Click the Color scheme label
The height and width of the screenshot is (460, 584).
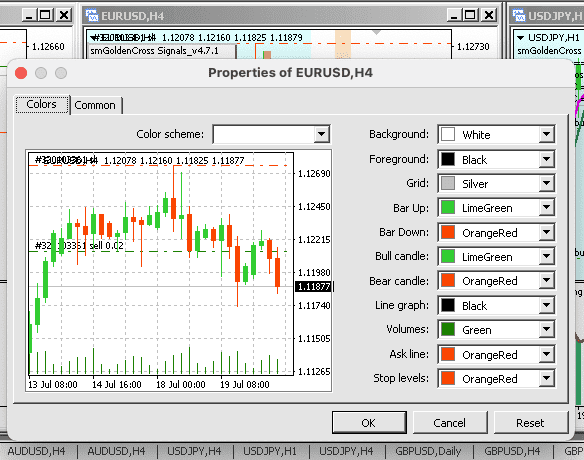pos(170,134)
